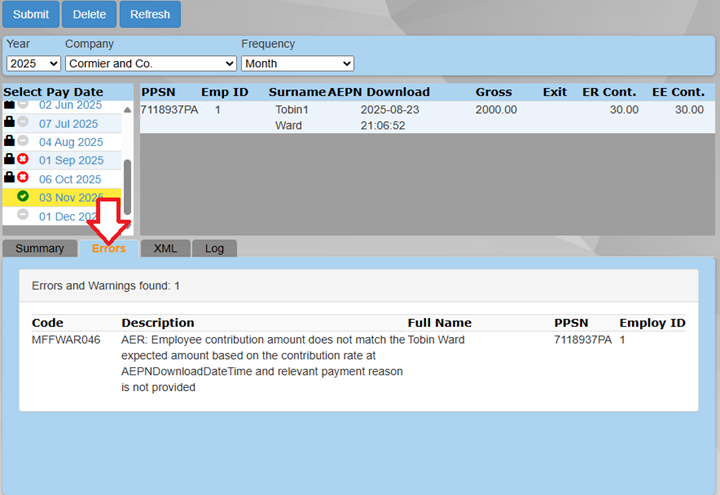Click the lock icon beside 06 Oct 2025
The image size is (720, 495).
(9, 178)
